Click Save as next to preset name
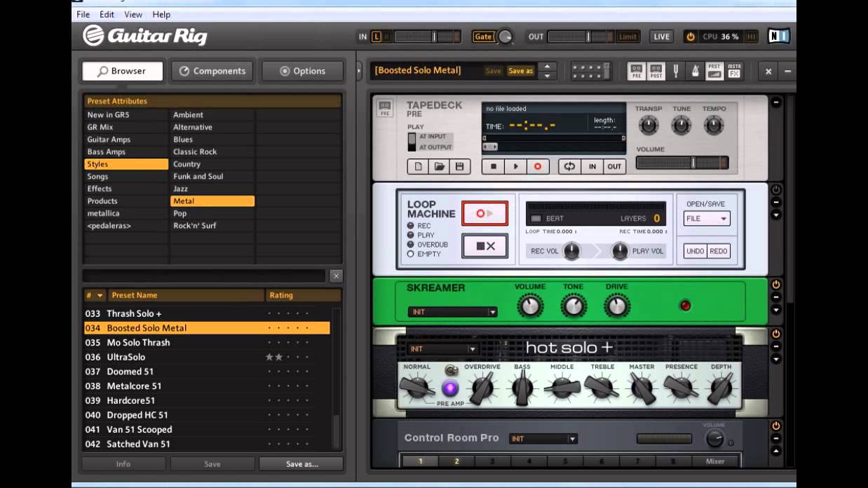The width and height of the screenshot is (868, 488). pyautogui.click(x=520, y=71)
